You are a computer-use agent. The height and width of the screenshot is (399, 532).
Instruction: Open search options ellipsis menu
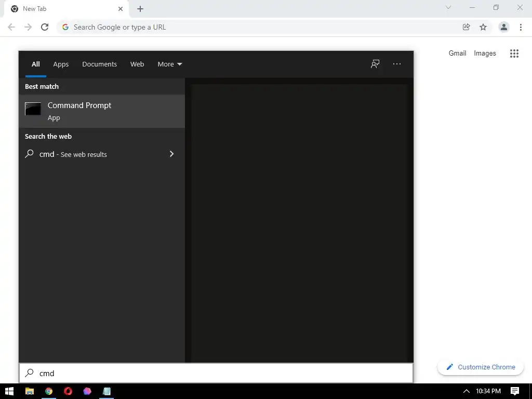coord(396,64)
